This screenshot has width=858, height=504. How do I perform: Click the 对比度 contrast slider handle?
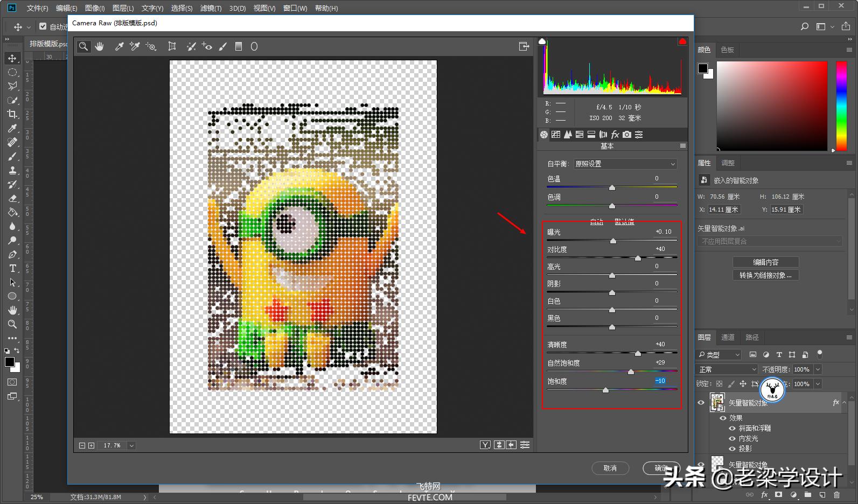[638, 258]
